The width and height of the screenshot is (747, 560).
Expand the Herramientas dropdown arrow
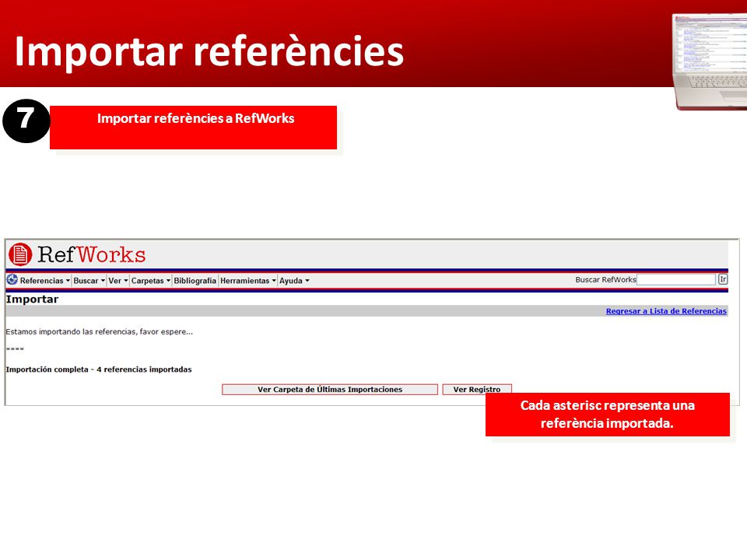click(274, 281)
